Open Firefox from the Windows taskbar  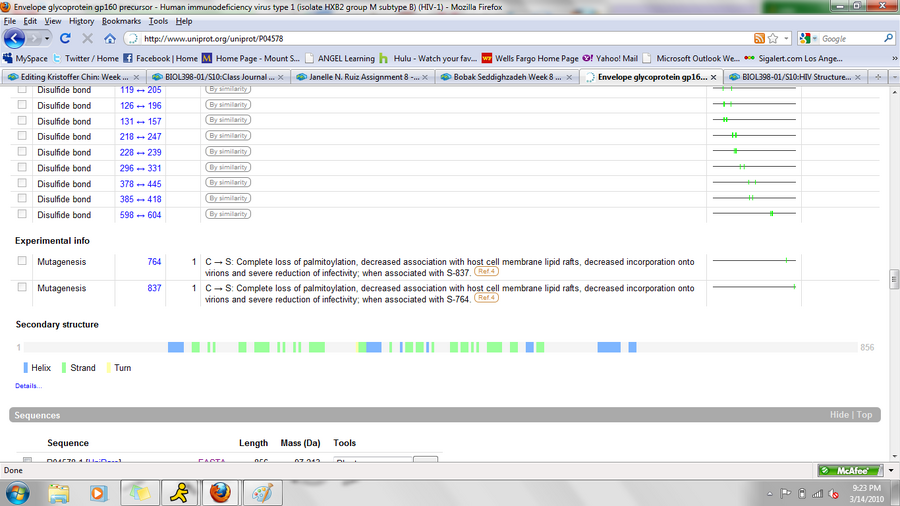(220, 492)
